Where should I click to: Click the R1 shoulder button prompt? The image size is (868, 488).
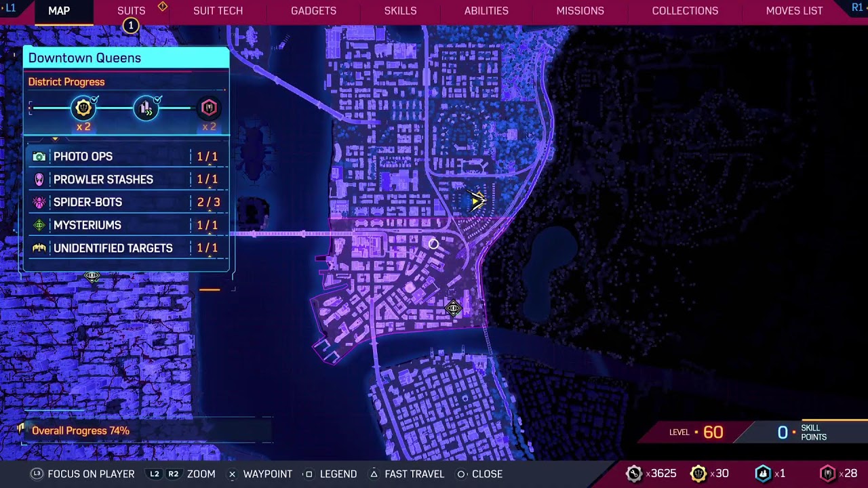(x=858, y=7)
